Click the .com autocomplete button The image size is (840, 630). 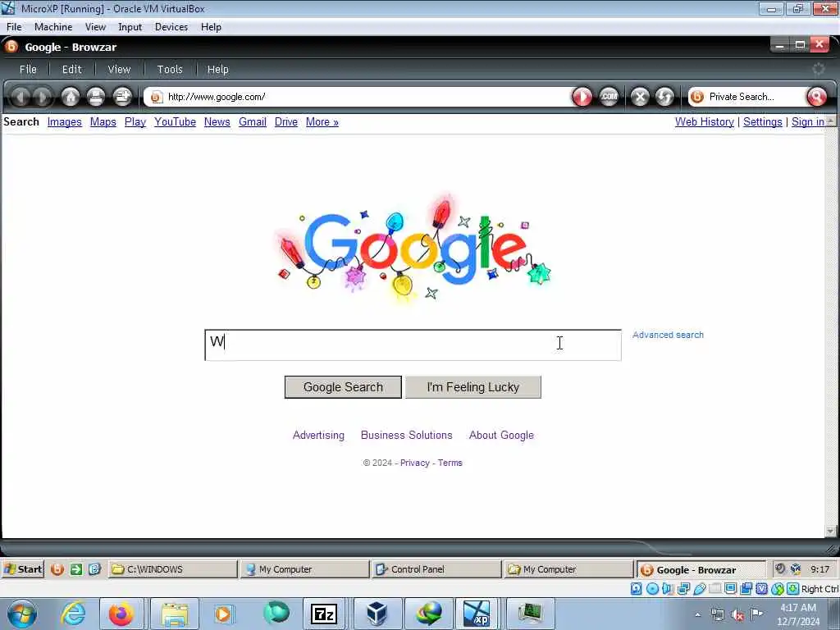pos(609,97)
